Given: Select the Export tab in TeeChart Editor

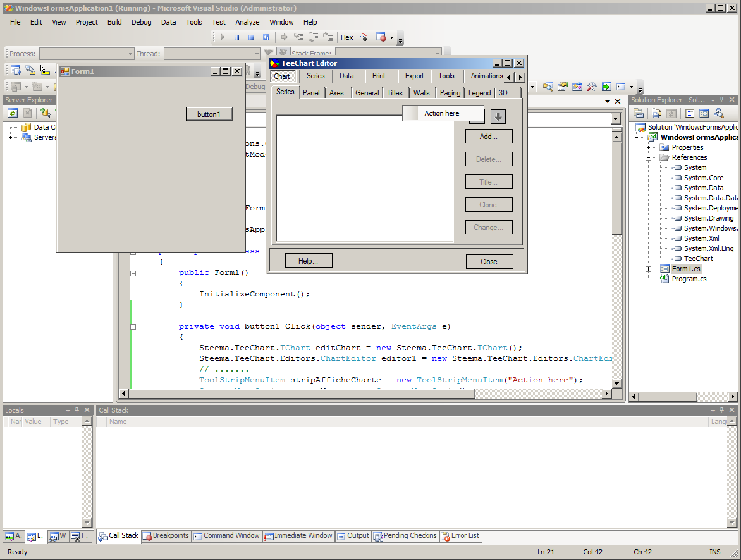Looking at the screenshot, I should point(414,76).
